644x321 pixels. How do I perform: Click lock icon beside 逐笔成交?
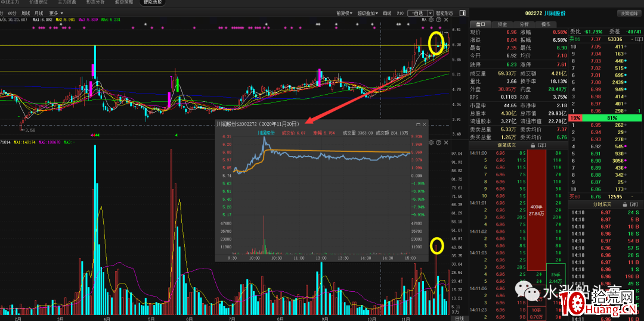click(x=532, y=145)
